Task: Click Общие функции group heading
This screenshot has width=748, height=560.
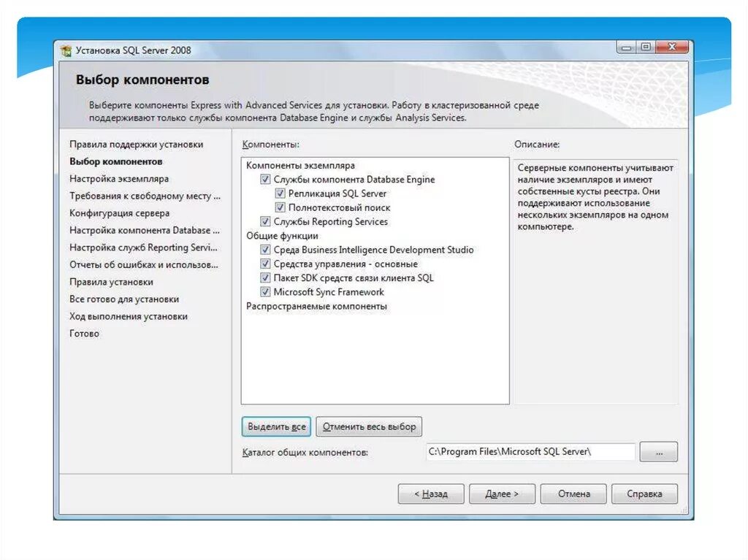Action: pos(282,236)
